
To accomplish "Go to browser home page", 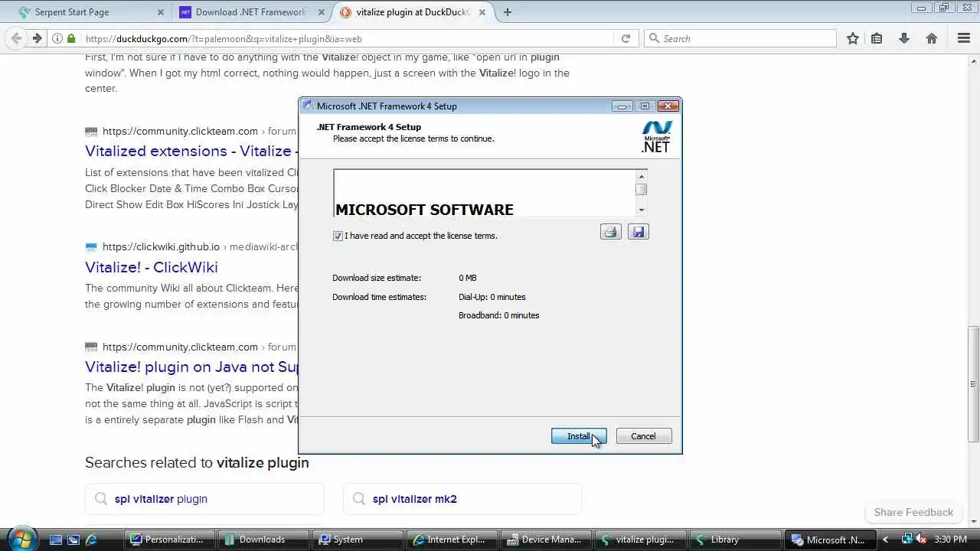I will point(931,38).
